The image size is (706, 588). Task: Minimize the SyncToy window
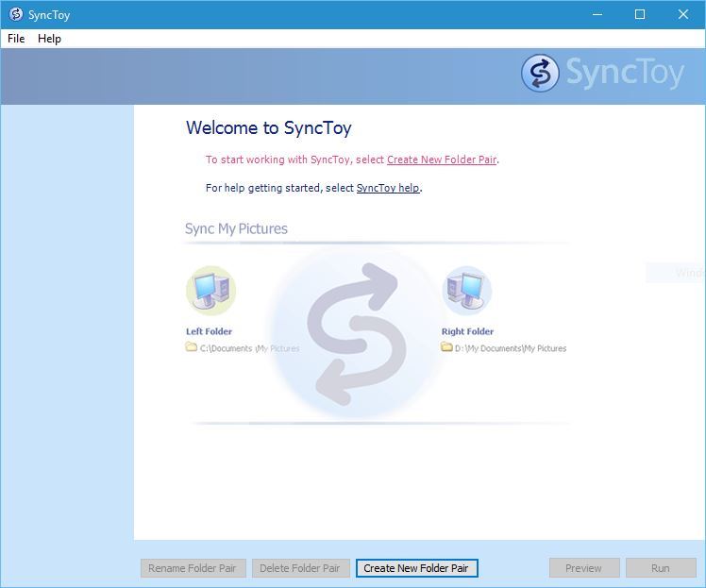click(597, 14)
